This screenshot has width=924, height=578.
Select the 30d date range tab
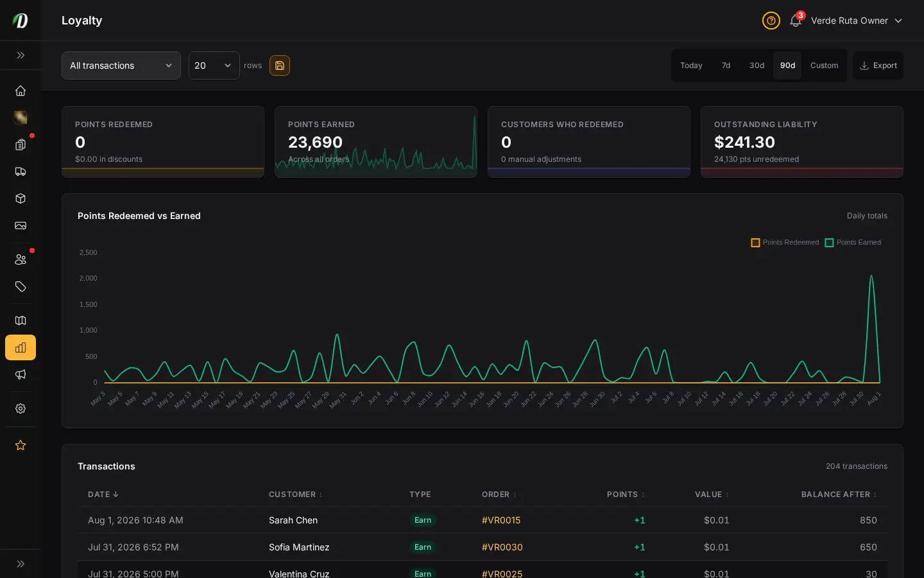coord(757,66)
